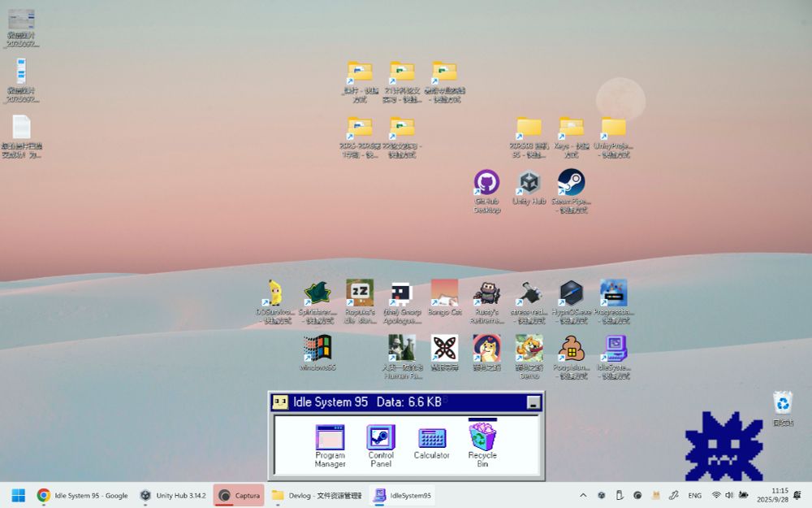
Task: Select the Unity Hub desktop shortcut
Action: point(529,188)
